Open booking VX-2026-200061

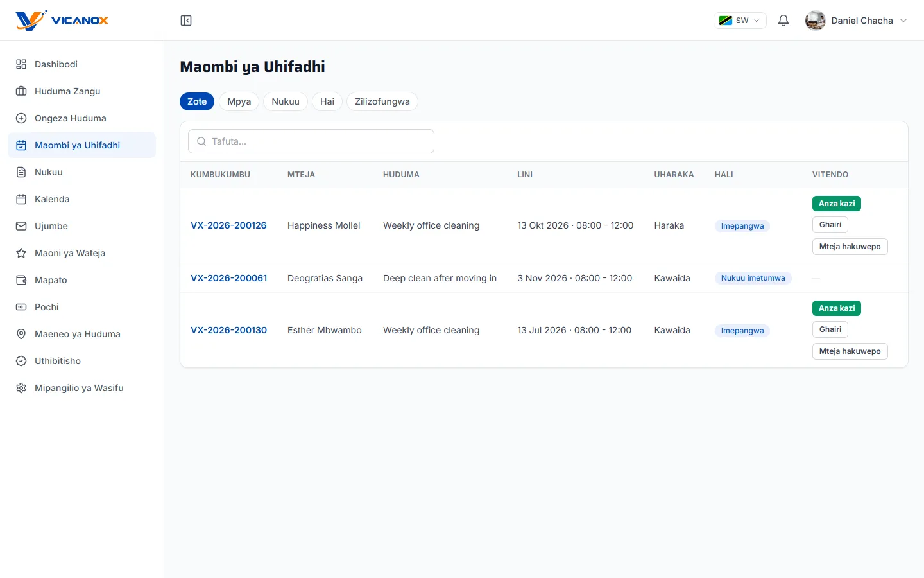click(229, 278)
